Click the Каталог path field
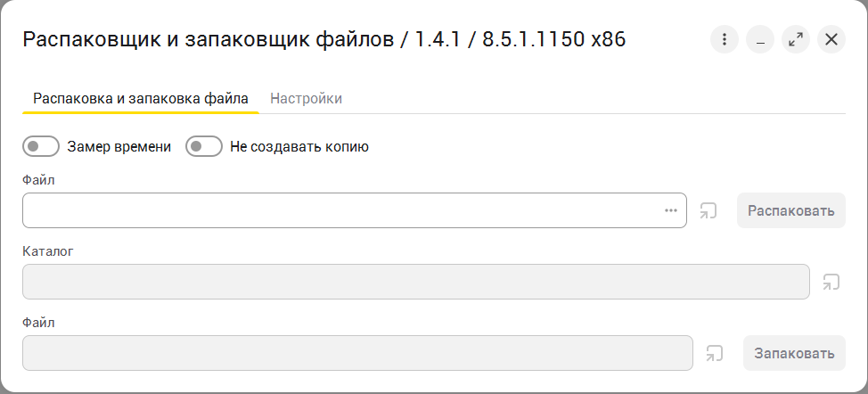 pos(415,282)
